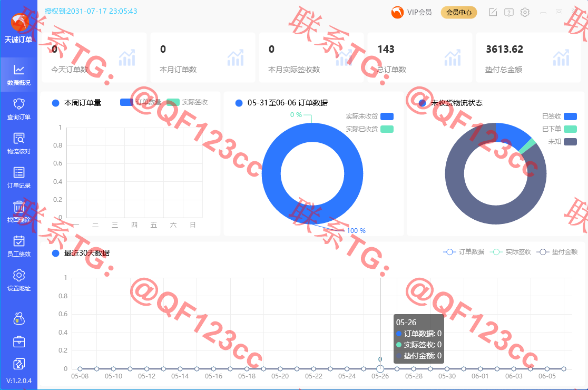Click the grey 未知 slice in logistics donut
This screenshot has width=588, height=390.
click(x=455, y=174)
